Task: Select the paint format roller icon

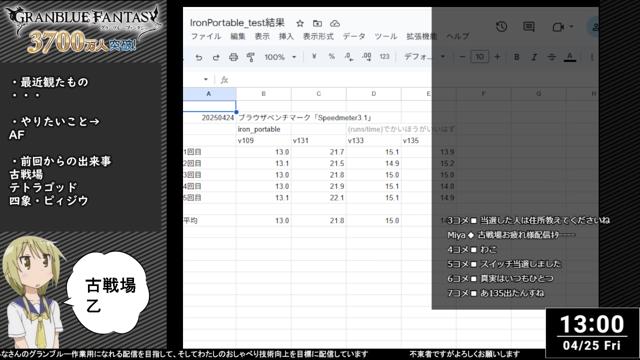Action: point(251,57)
